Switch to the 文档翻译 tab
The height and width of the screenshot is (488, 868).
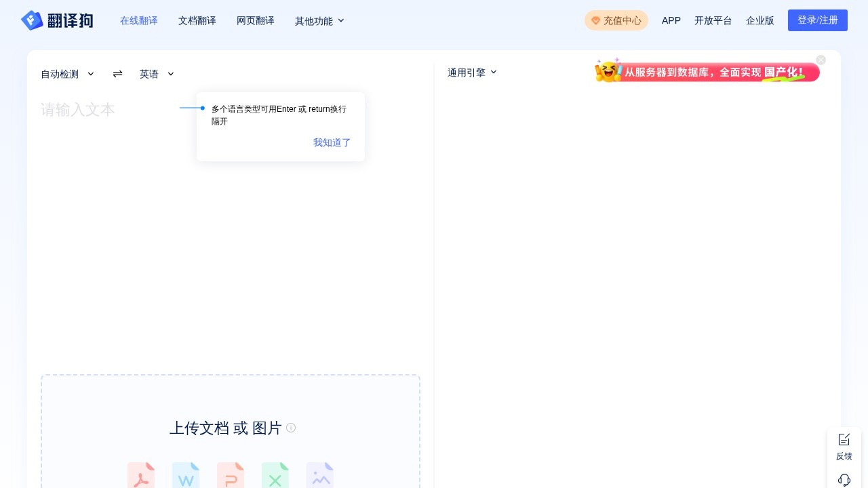click(197, 21)
